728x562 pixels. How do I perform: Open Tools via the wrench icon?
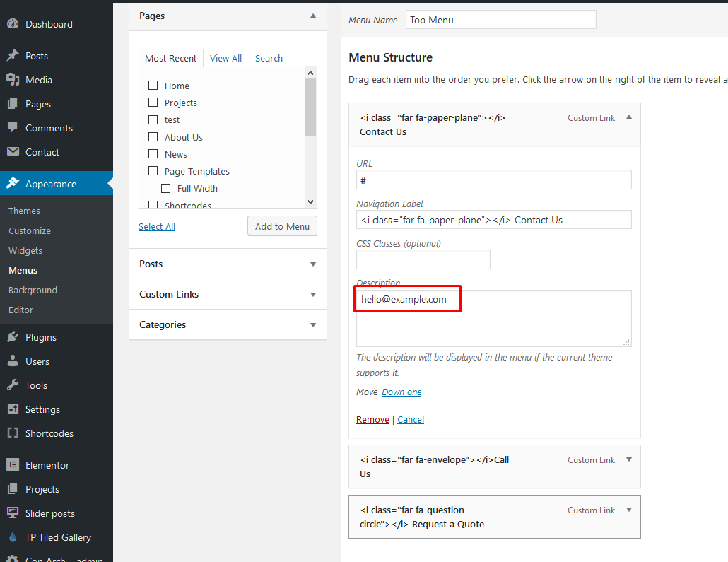13,385
